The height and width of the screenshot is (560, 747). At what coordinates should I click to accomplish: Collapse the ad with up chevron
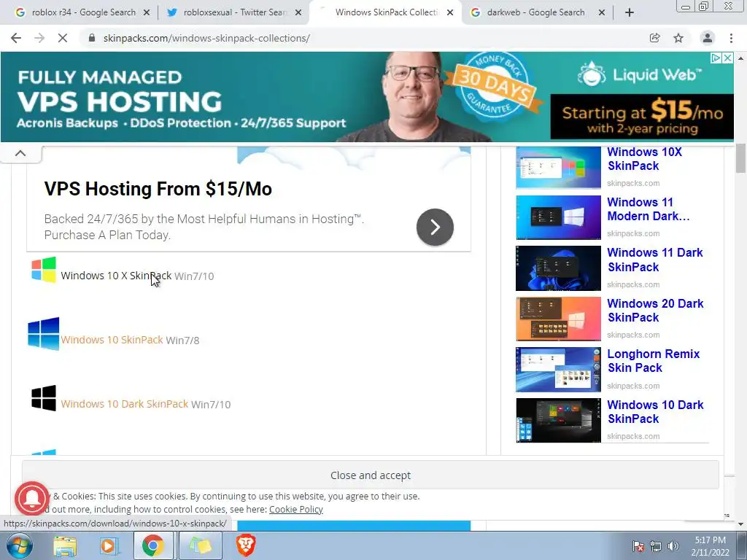(20, 153)
